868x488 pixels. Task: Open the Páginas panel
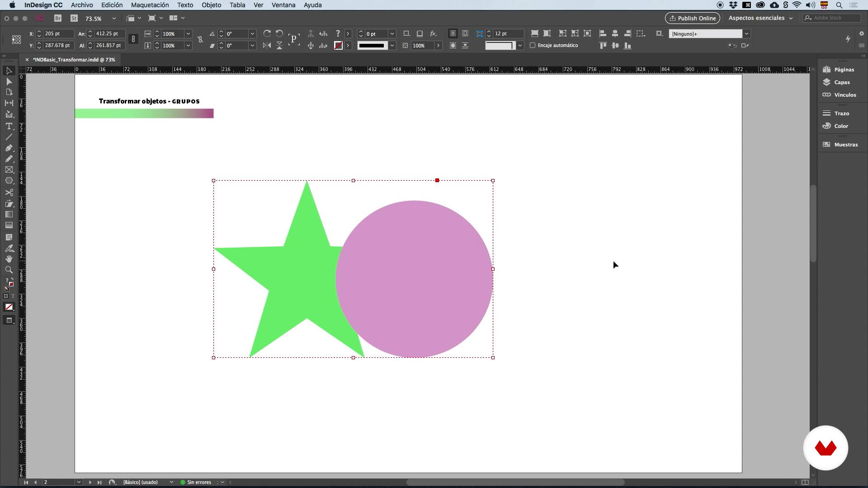[839, 70]
